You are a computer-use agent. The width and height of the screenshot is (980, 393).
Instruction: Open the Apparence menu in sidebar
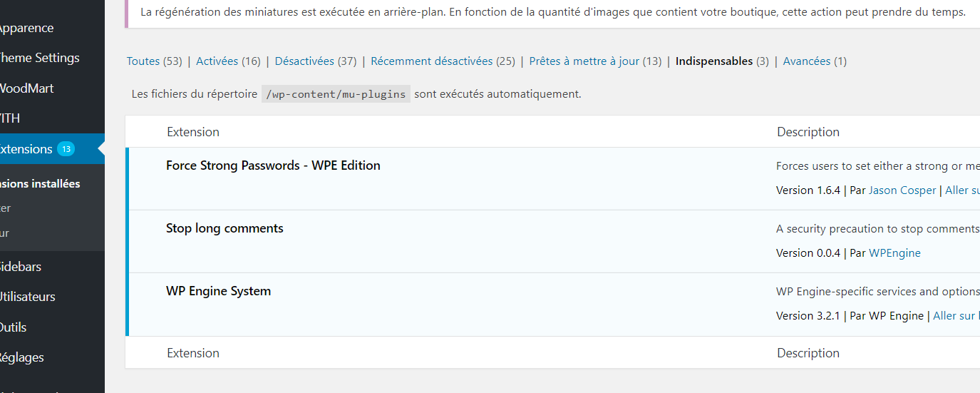(x=26, y=28)
